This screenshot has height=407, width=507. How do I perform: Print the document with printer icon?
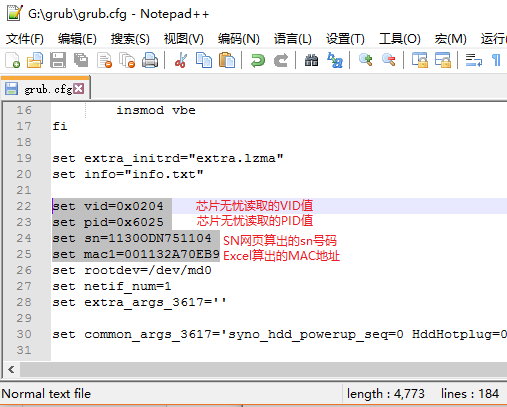(x=150, y=60)
